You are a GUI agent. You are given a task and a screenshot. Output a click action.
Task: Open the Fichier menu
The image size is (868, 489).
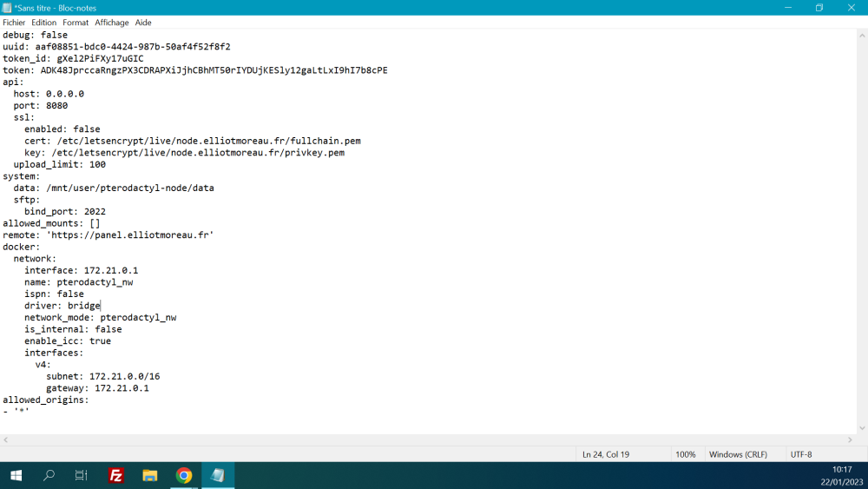(14, 23)
